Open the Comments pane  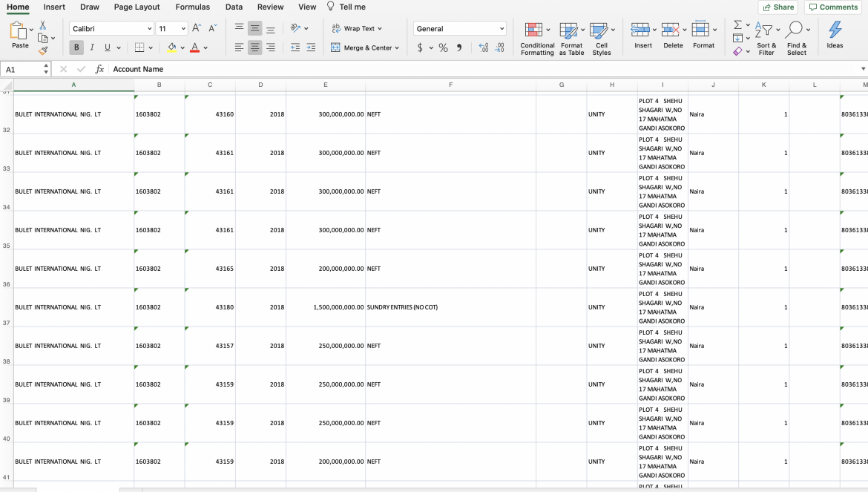pyautogui.click(x=833, y=7)
